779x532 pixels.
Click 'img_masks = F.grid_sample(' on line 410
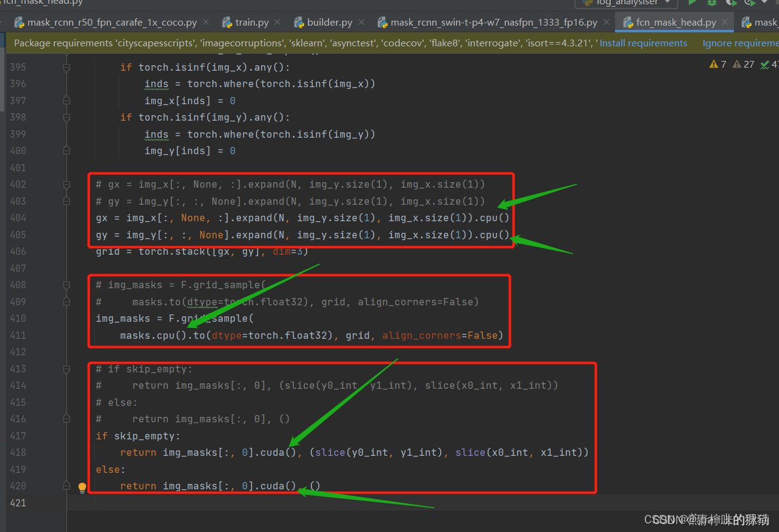[174, 318]
